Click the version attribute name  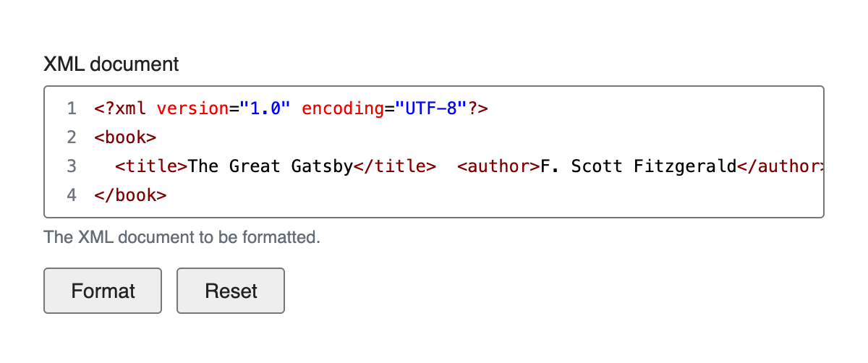pos(192,108)
